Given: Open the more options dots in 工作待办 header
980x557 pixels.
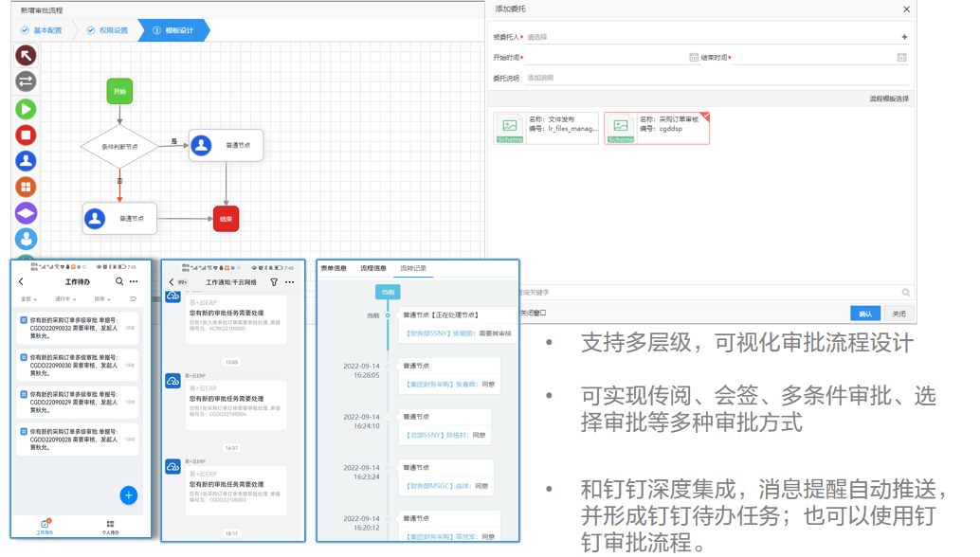Looking at the screenshot, I should (x=134, y=281).
